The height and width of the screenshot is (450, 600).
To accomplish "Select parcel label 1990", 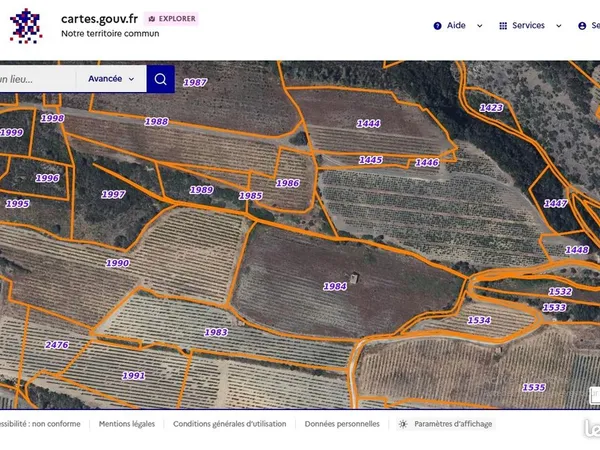I will tap(118, 263).
